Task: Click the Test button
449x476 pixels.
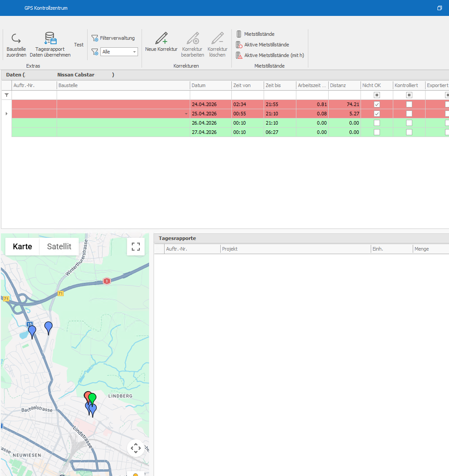Action: point(79,45)
